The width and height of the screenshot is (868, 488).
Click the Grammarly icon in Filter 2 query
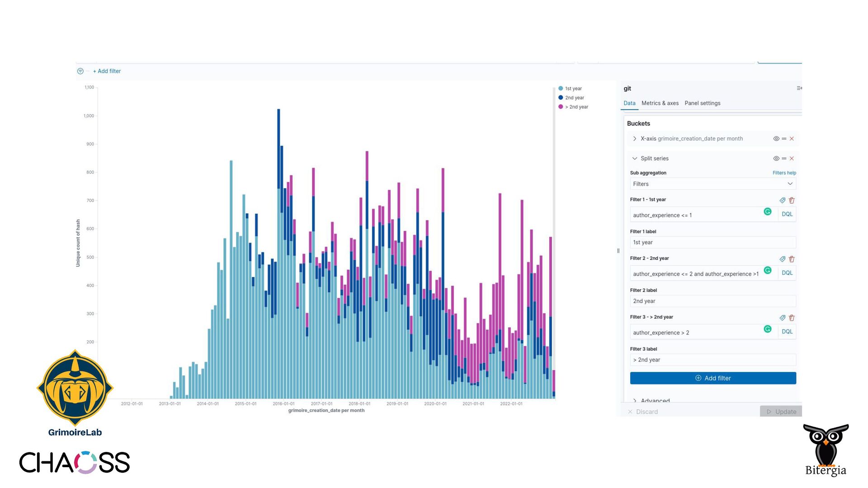pyautogui.click(x=767, y=270)
